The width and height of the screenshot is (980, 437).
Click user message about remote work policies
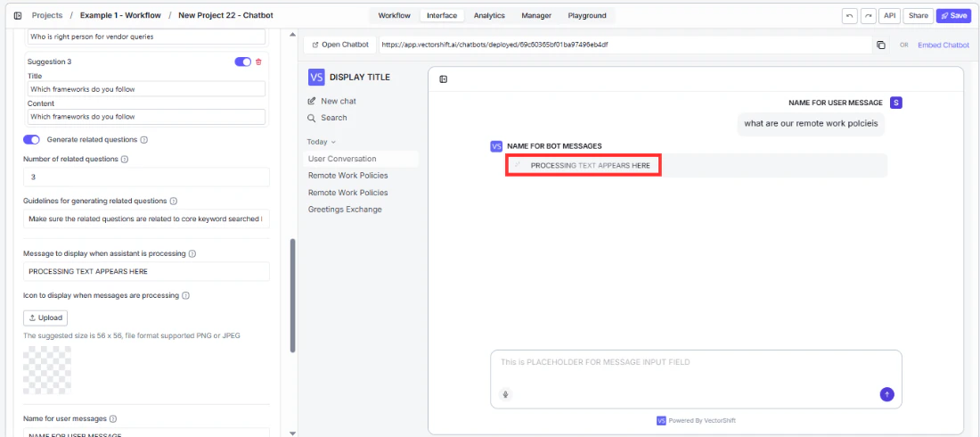click(x=811, y=124)
